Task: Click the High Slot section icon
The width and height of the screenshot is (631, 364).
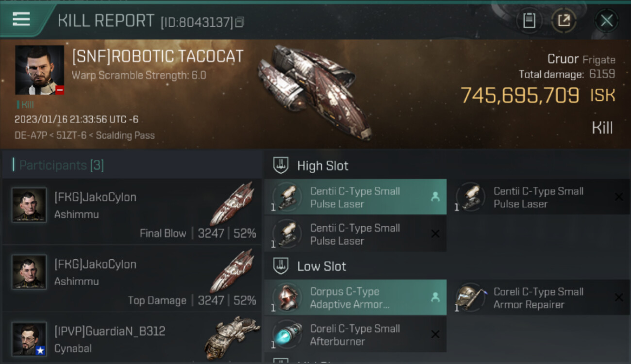Action: 281,165
